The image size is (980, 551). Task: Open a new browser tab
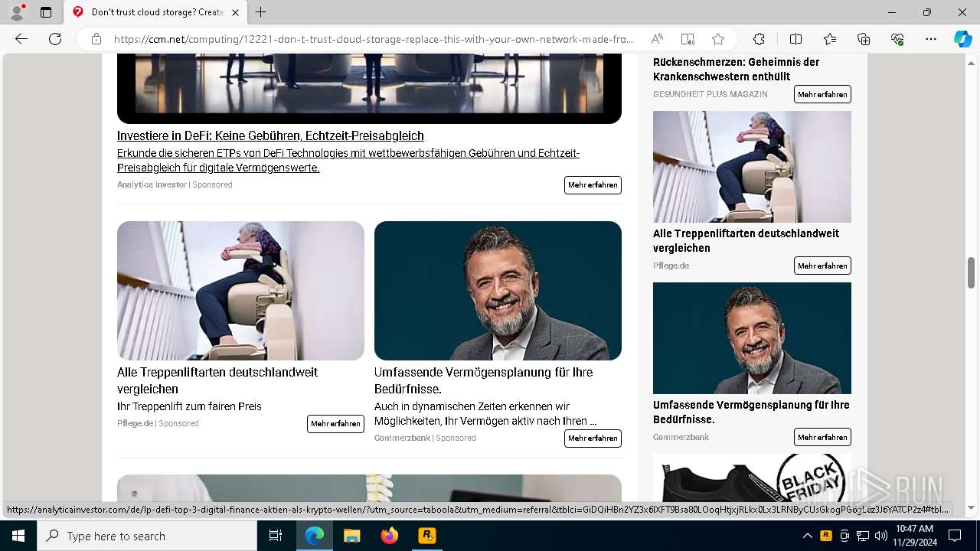[261, 12]
